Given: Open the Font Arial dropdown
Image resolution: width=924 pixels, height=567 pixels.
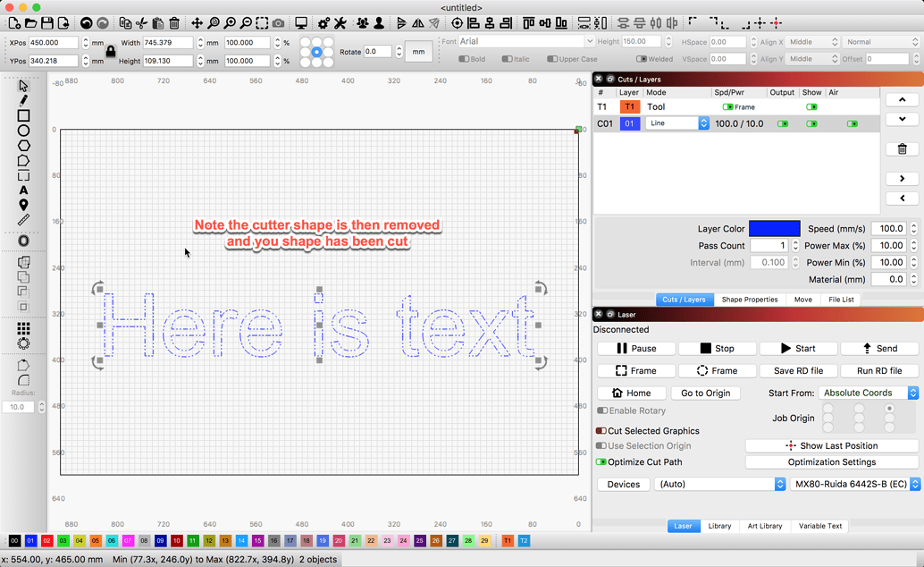Looking at the screenshot, I should [x=526, y=41].
